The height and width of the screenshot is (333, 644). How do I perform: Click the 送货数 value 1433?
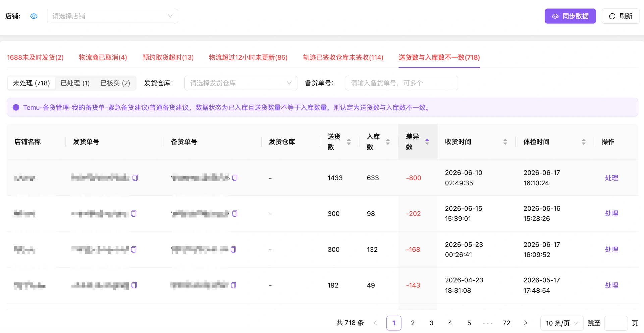(x=335, y=178)
